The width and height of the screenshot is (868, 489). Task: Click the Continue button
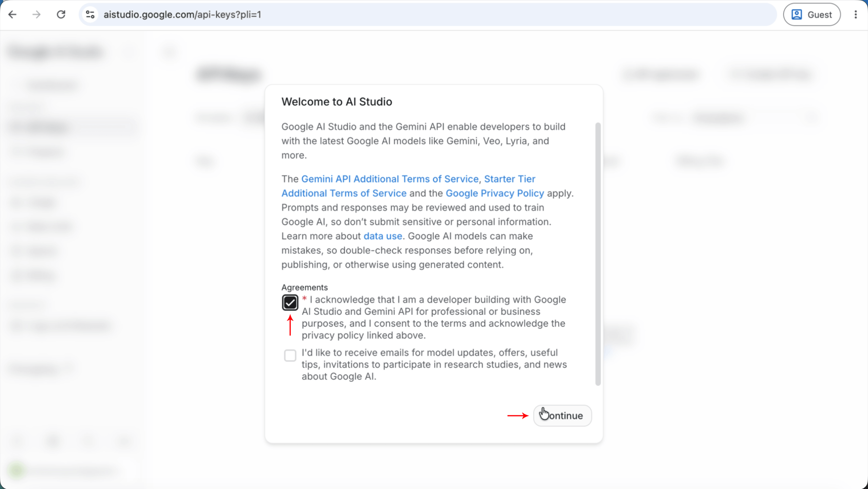pyautogui.click(x=563, y=416)
